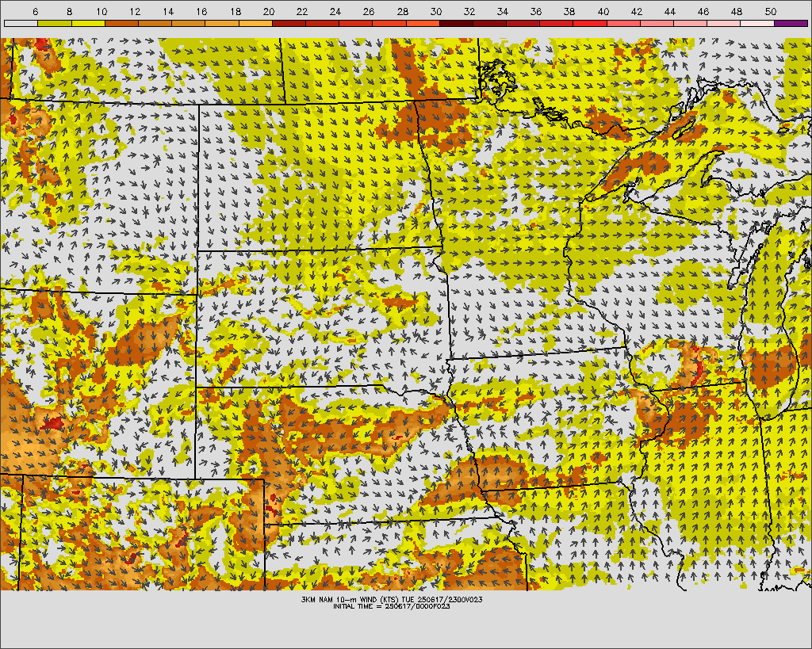Click the legend label "46"
The height and width of the screenshot is (649, 812).
[703, 11]
